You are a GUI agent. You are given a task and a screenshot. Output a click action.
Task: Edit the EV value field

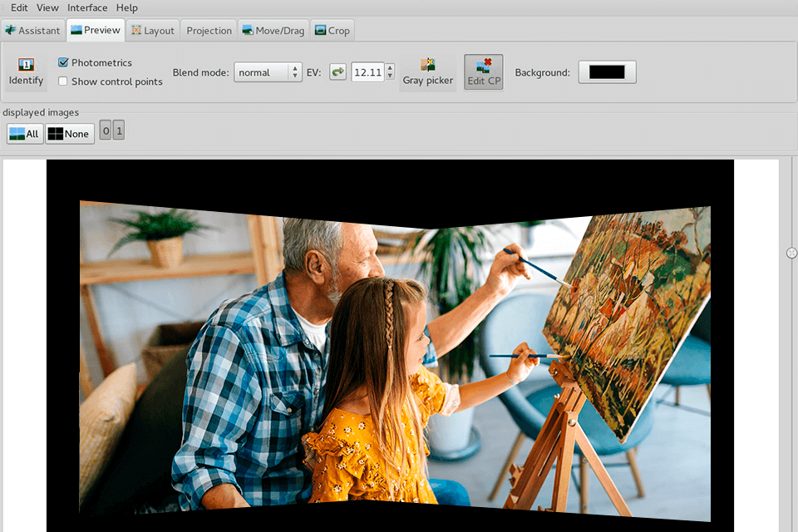coord(366,72)
